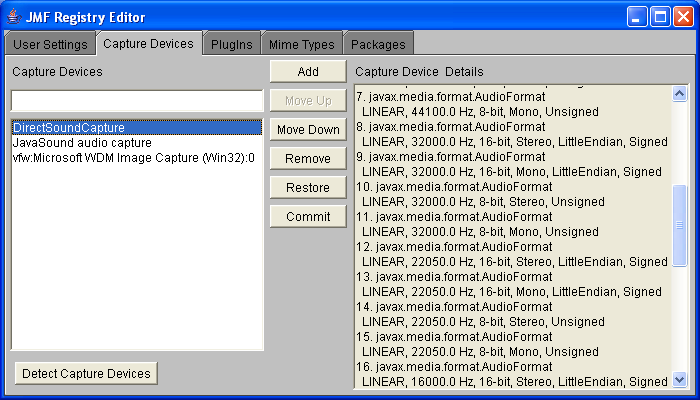
Task: Move the device down with Move Down
Action: (x=308, y=129)
